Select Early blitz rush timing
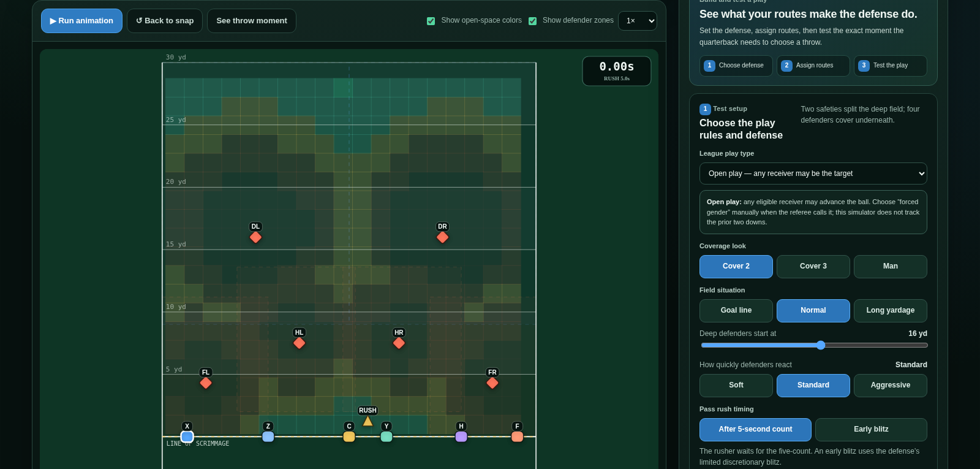 coord(871,430)
